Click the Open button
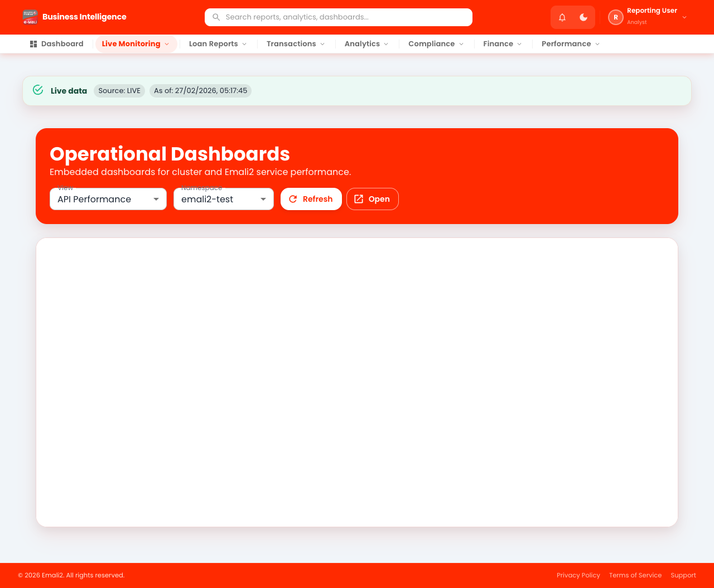714x588 pixels. 373,199
